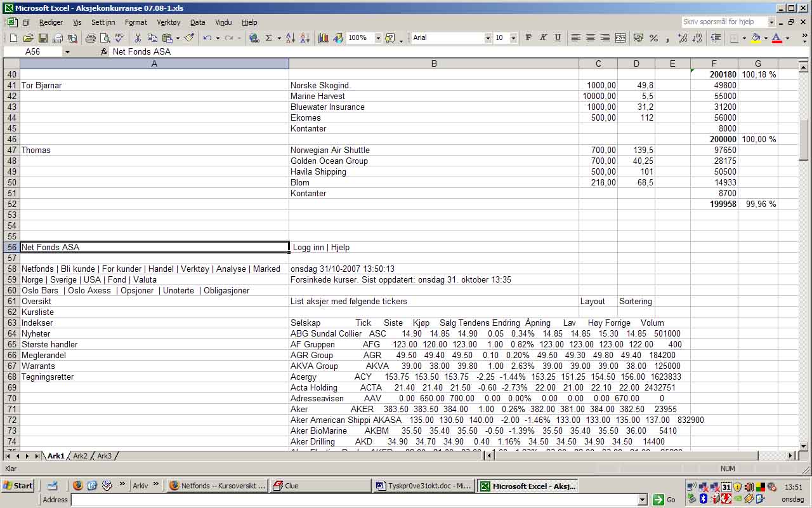Click the fx insert function button
812x508 pixels.
point(104,52)
